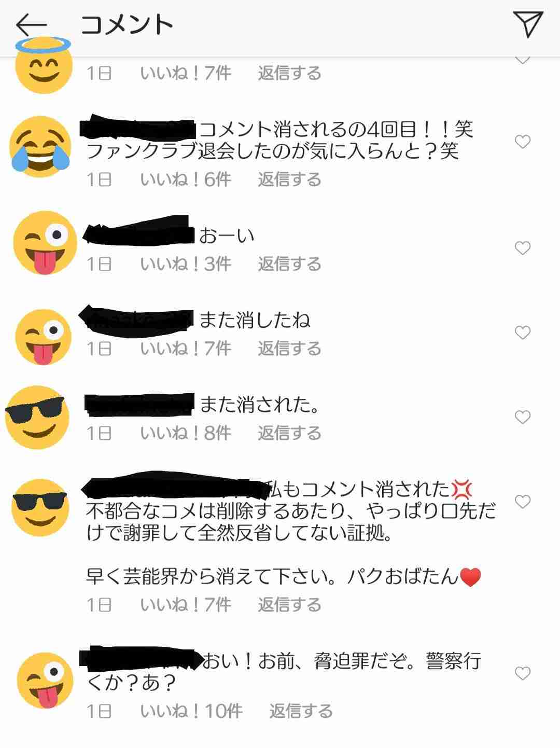The image size is (560, 748).
Task: View 'いいね！10件' likes on last comment
Action: [191, 711]
